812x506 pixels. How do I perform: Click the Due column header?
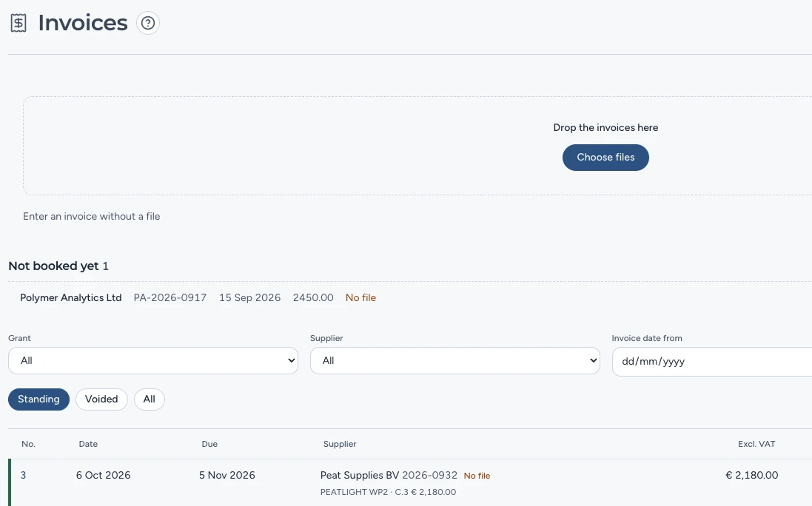coord(209,444)
